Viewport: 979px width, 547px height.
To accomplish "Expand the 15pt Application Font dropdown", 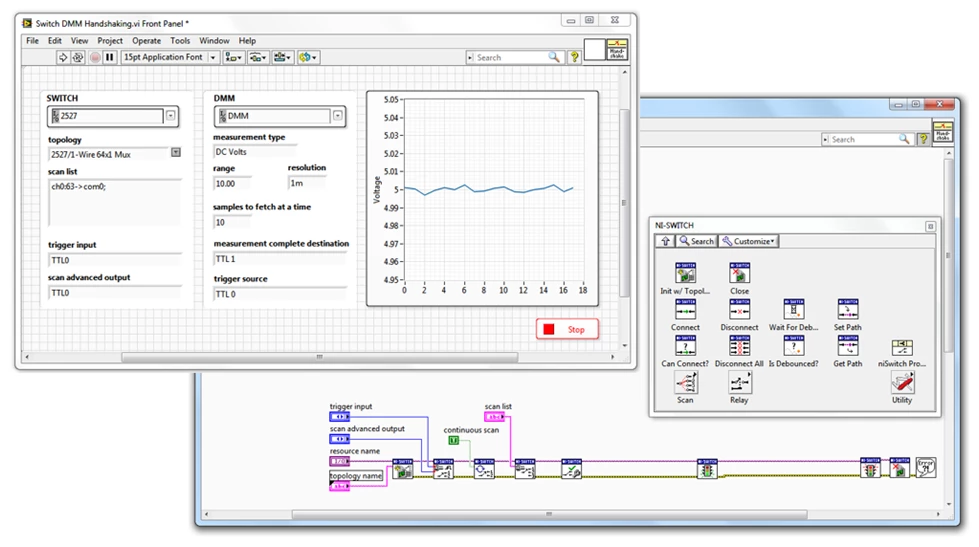I will pos(213,58).
